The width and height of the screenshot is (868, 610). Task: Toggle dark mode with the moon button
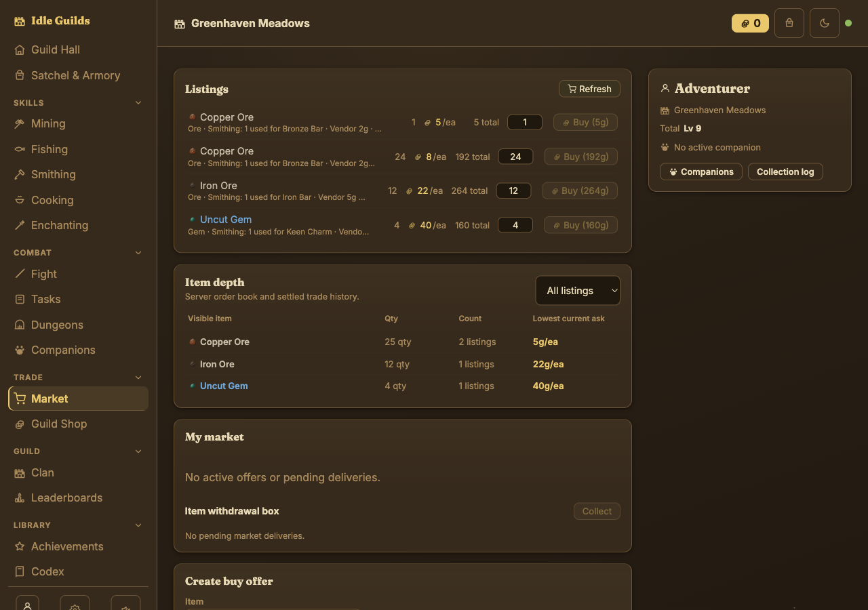point(825,23)
